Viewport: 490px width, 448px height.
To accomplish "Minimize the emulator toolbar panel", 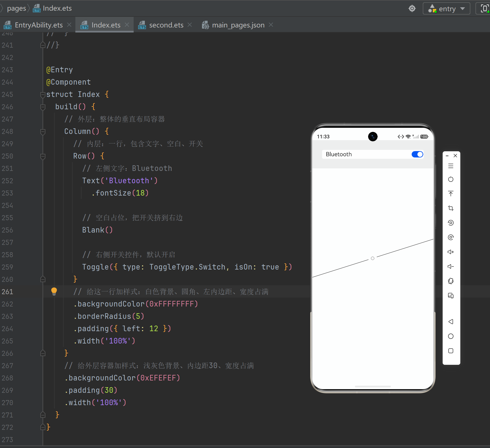I will click(447, 156).
